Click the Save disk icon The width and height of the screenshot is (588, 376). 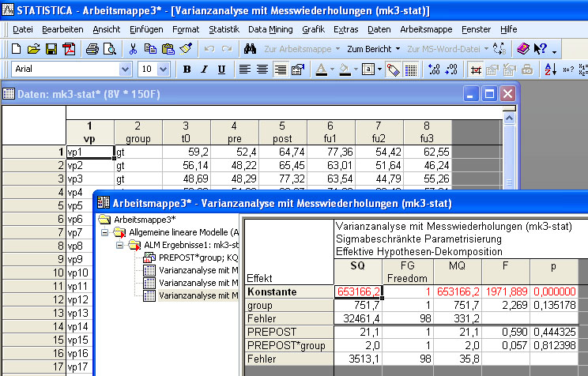[x=51, y=49]
